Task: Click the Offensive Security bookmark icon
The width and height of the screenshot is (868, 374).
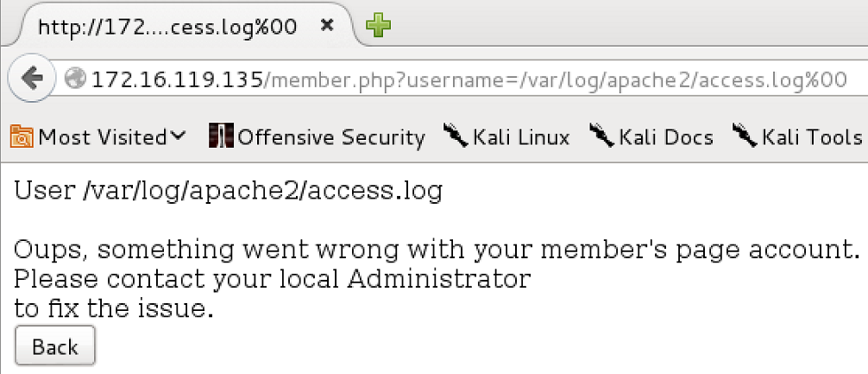Action: click(x=221, y=136)
